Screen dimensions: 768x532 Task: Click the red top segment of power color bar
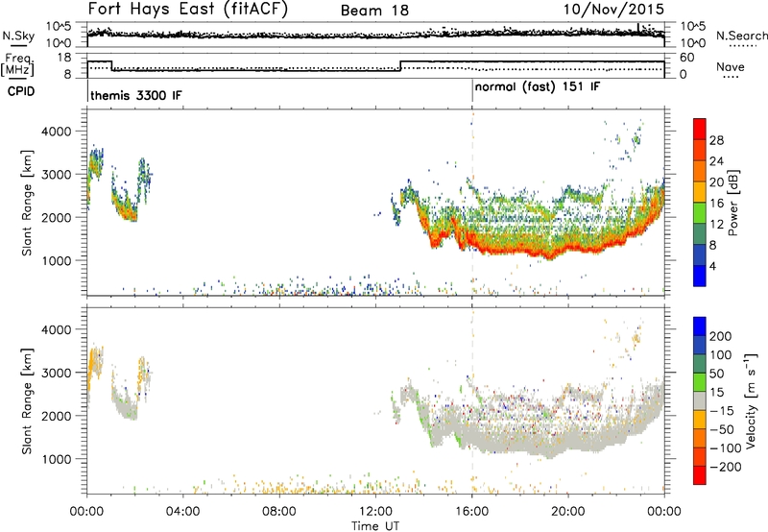click(700, 129)
